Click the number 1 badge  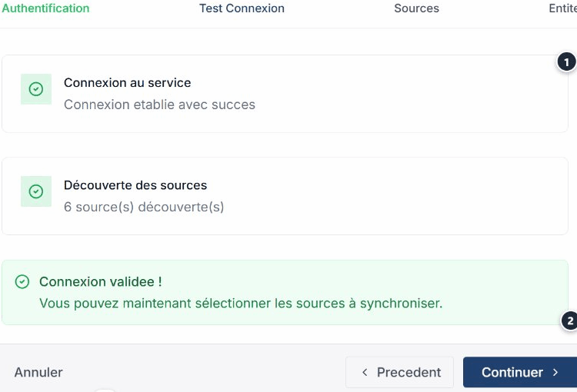(566, 62)
